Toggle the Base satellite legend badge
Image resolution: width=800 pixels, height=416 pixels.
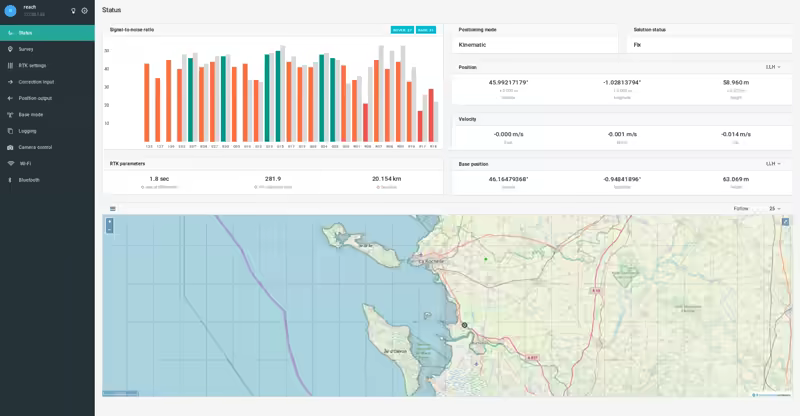(x=426, y=30)
